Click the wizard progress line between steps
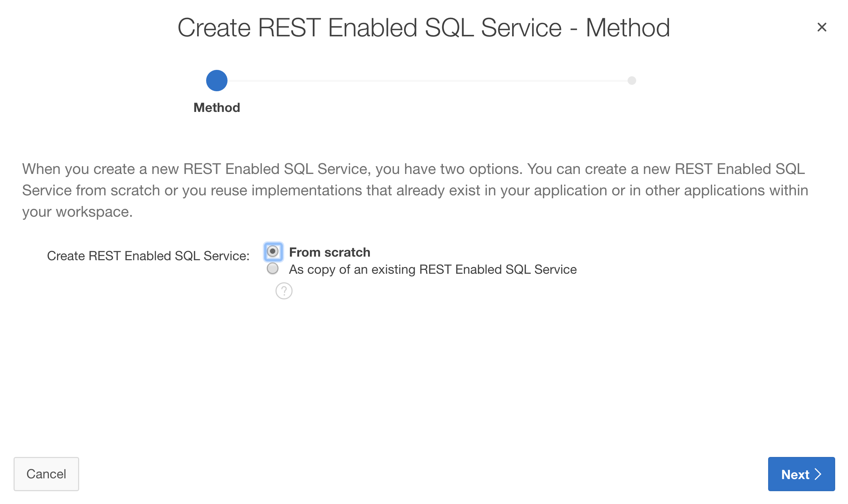Viewport: 848px width, 504px height. click(x=428, y=81)
